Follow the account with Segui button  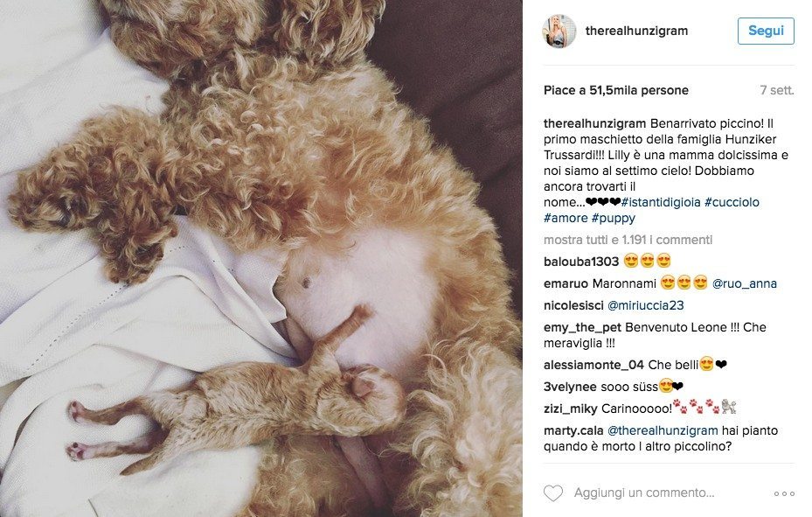(x=766, y=31)
